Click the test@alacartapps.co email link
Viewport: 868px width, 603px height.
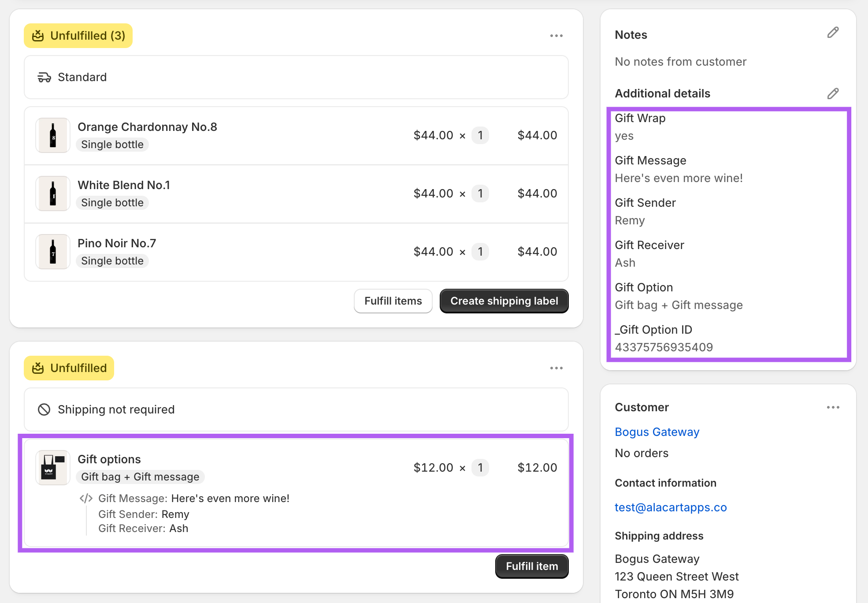(671, 507)
